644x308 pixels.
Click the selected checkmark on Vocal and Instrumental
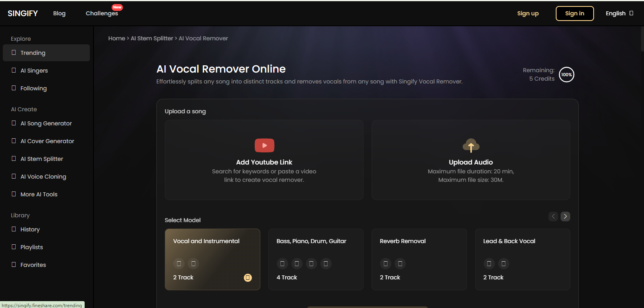pyautogui.click(x=248, y=277)
